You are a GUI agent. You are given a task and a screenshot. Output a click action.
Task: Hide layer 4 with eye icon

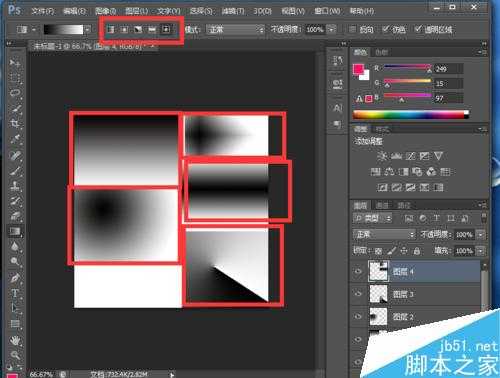pyautogui.click(x=358, y=271)
